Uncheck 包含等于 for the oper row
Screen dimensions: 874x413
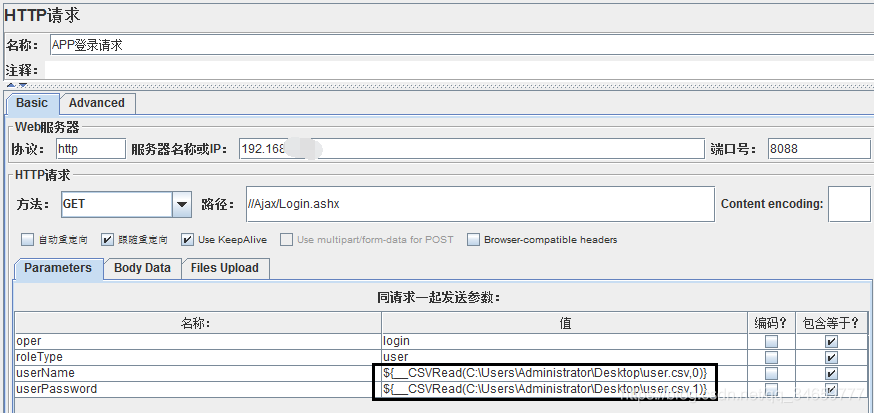tap(831, 341)
